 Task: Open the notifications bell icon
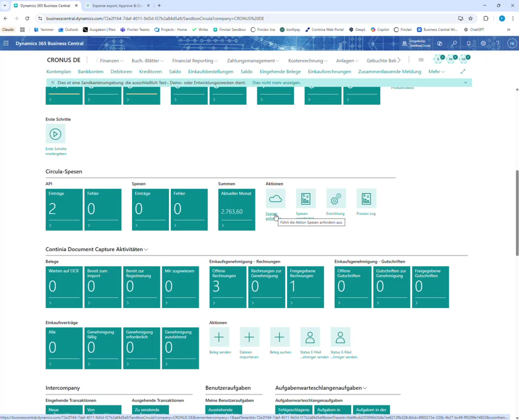point(469,44)
